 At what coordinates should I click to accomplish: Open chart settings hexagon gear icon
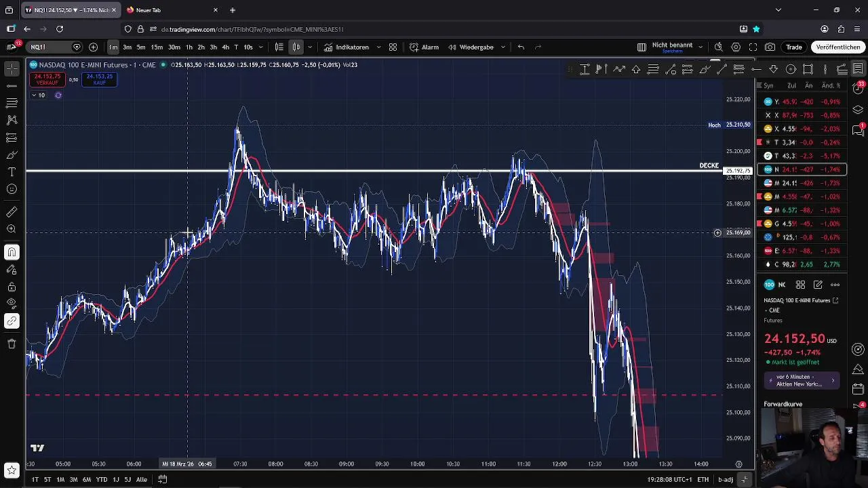736,47
